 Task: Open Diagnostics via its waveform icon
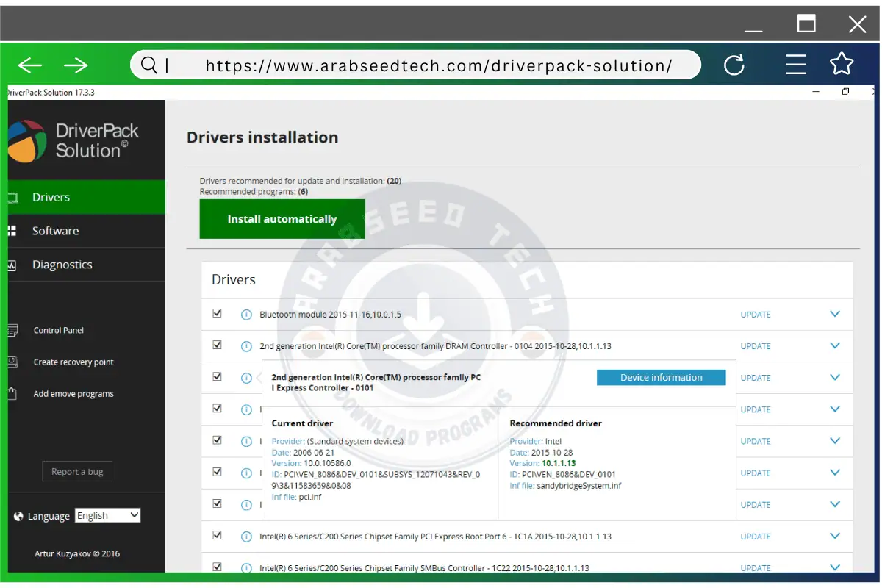pos(10,265)
